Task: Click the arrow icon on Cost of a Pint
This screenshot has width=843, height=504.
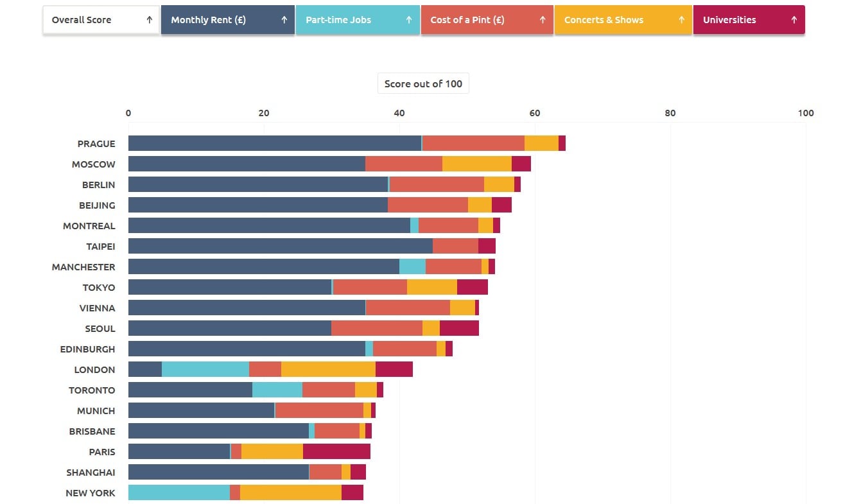Action: [543, 20]
